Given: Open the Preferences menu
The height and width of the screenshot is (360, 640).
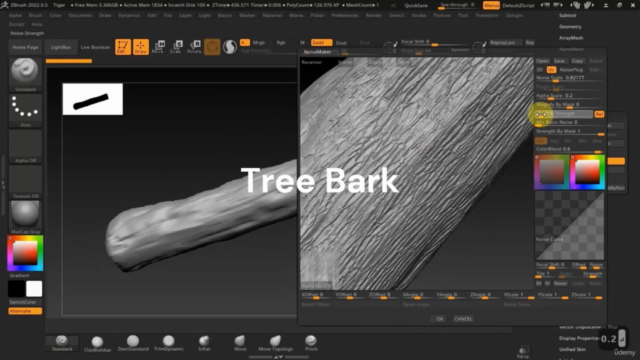Looking at the screenshot, I should pos(344,15).
